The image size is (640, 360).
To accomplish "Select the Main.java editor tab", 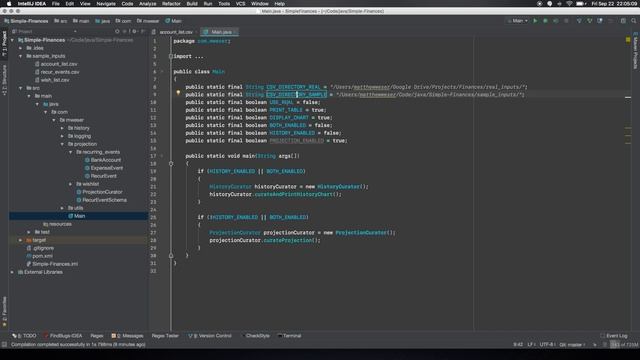I will click(x=220, y=31).
